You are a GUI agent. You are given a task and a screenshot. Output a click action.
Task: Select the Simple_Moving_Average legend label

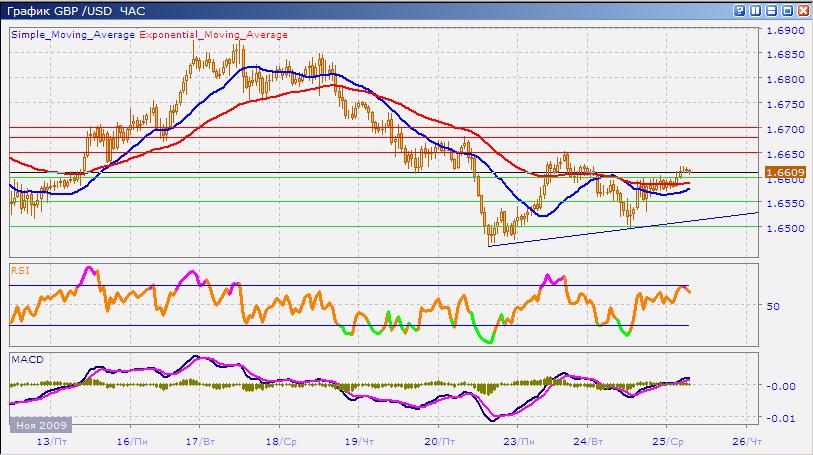[x=73, y=34]
